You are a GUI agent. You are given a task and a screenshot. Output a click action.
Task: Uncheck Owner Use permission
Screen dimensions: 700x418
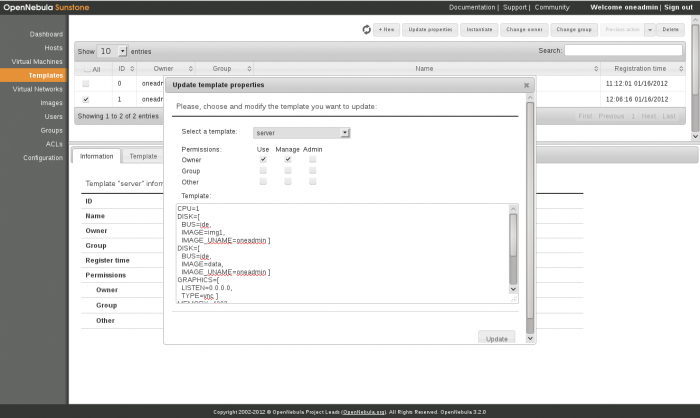(263, 159)
